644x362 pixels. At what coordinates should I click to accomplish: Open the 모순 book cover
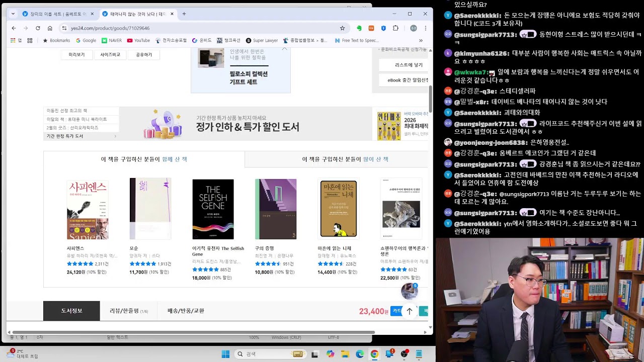point(150,209)
